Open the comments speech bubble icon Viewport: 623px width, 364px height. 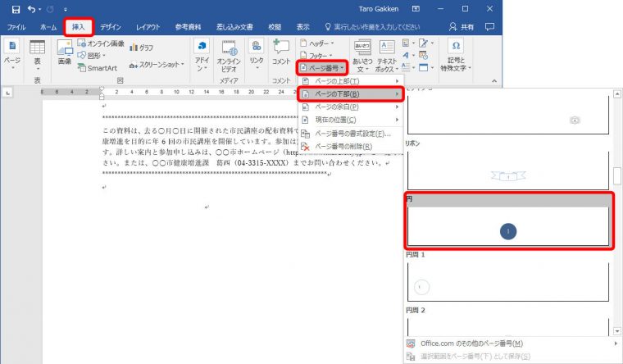[x=490, y=27]
